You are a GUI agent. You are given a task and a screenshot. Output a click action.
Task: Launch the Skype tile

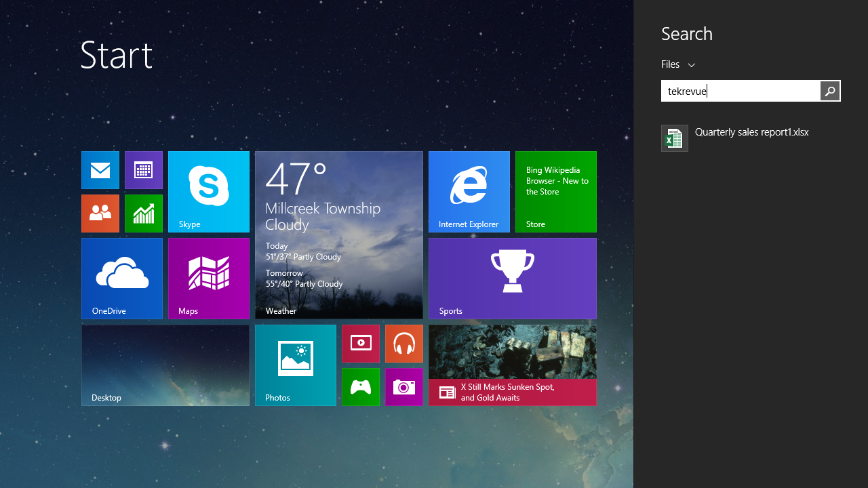tap(209, 192)
